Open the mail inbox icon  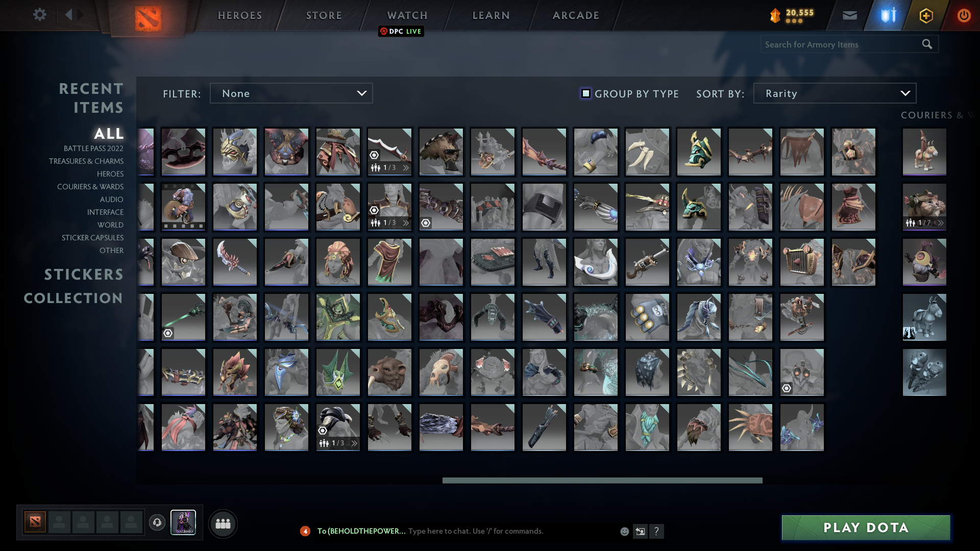849,15
